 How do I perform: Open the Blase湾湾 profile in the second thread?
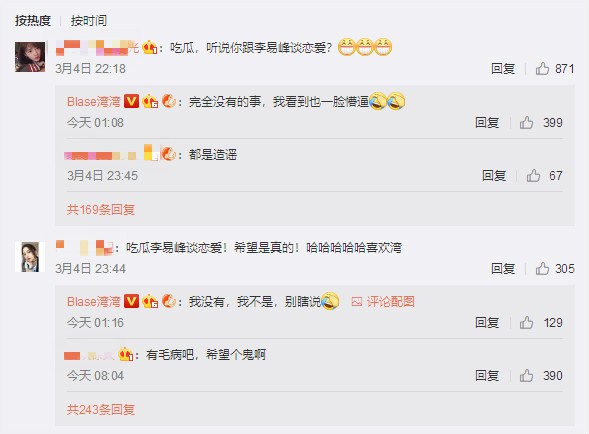[x=94, y=301]
